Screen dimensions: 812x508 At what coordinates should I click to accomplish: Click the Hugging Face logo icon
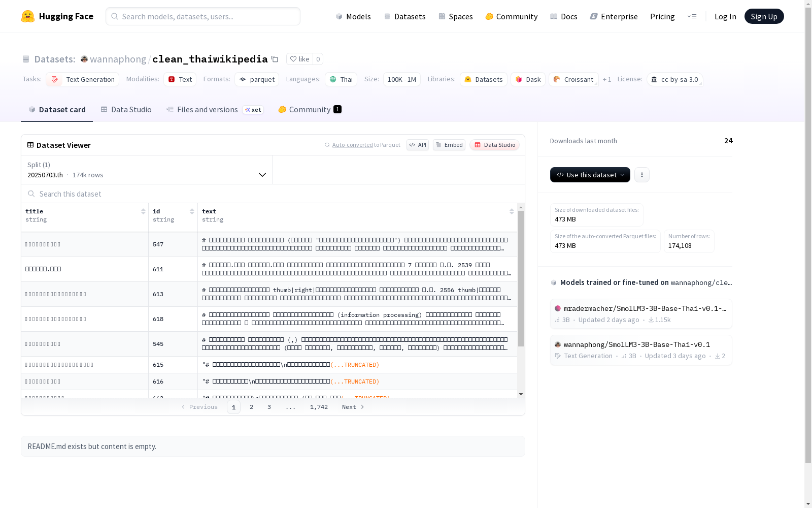click(28, 16)
